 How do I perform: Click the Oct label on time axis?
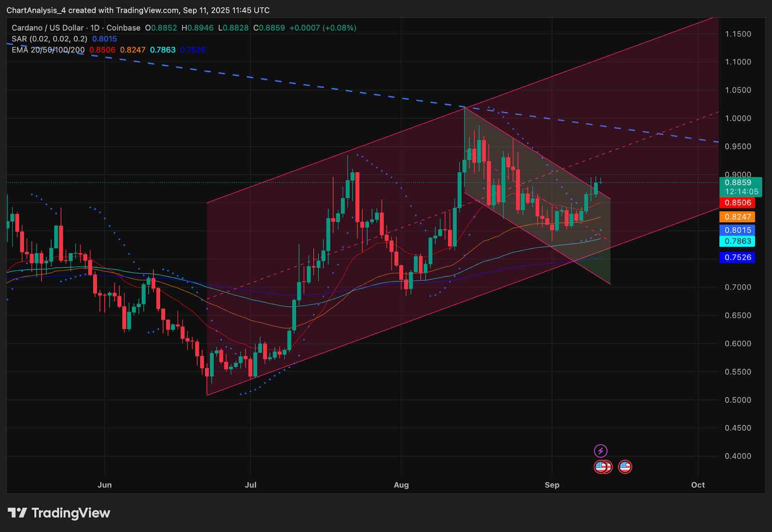(698, 485)
